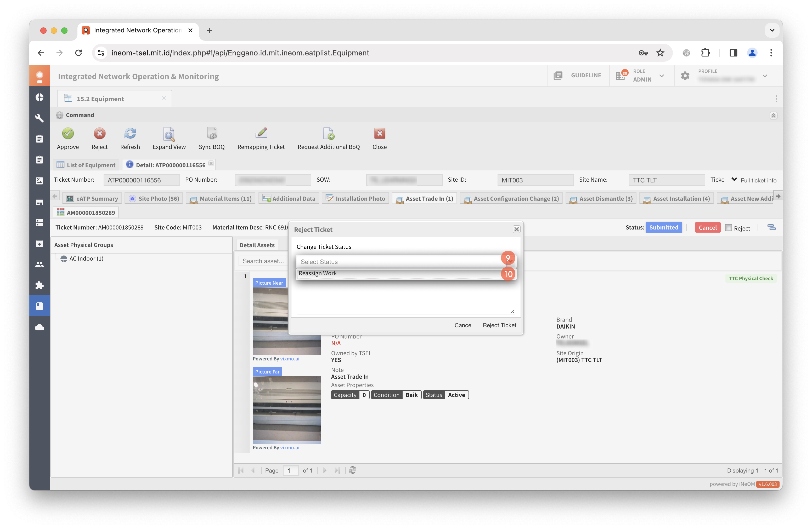
Task: Close Detail ATP000000116556 tab
Action: (x=211, y=164)
